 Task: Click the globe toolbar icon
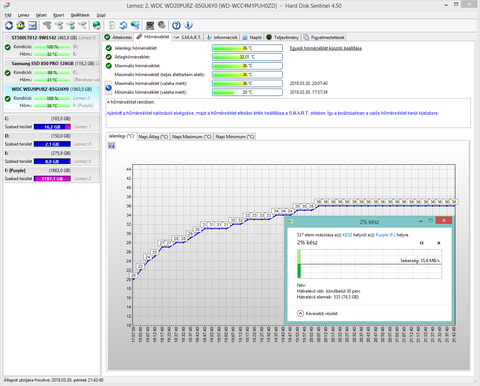coord(97,25)
